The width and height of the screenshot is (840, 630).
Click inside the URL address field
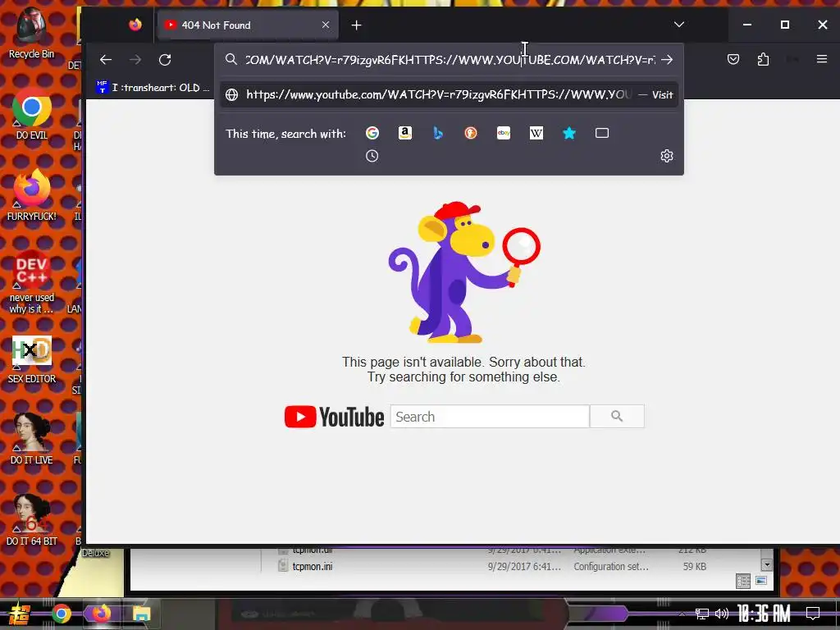point(450,59)
